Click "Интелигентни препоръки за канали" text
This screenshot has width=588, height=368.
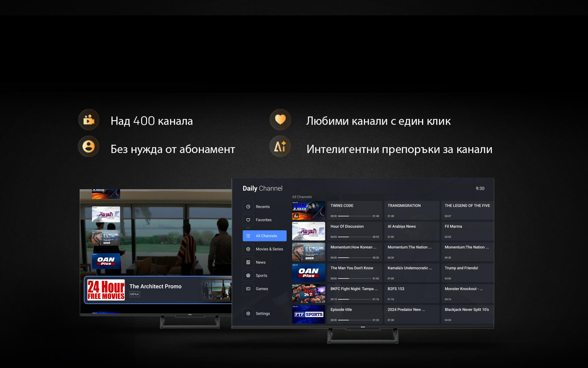coord(399,149)
